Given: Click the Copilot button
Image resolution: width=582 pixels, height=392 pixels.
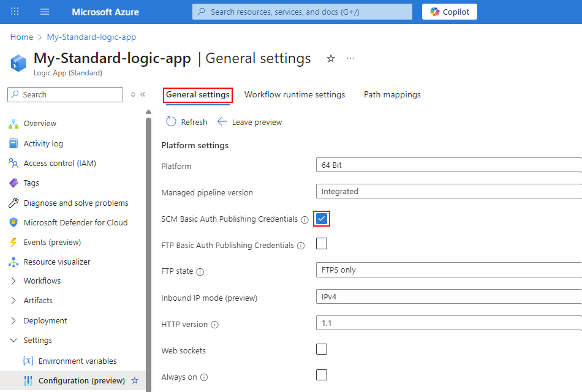Looking at the screenshot, I should pyautogui.click(x=449, y=12).
